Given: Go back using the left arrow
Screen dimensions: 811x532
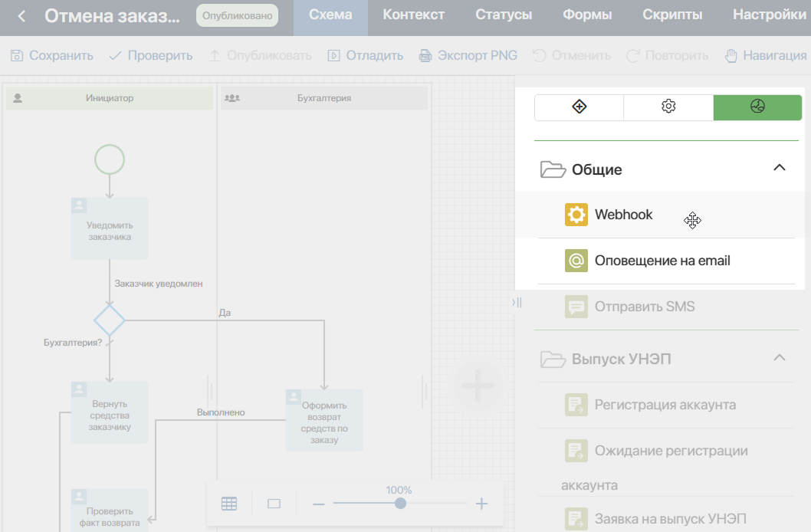Looking at the screenshot, I should tap(21, 16).
